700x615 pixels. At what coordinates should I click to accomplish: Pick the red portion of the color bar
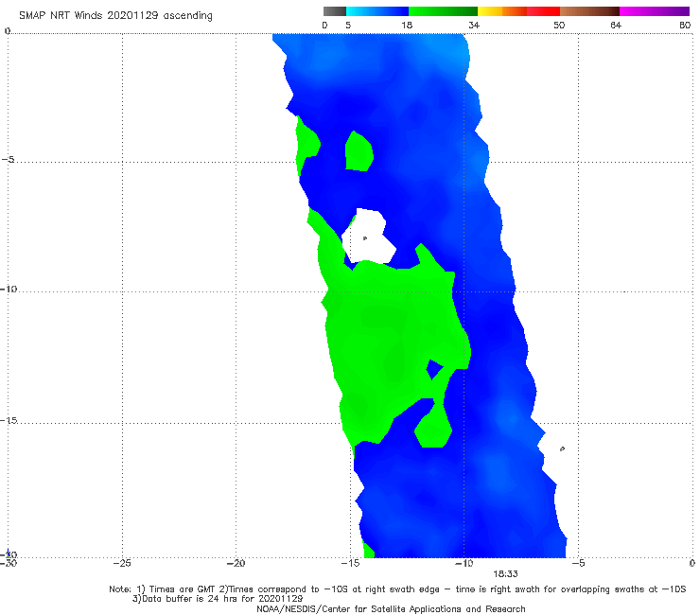point(543,11)
